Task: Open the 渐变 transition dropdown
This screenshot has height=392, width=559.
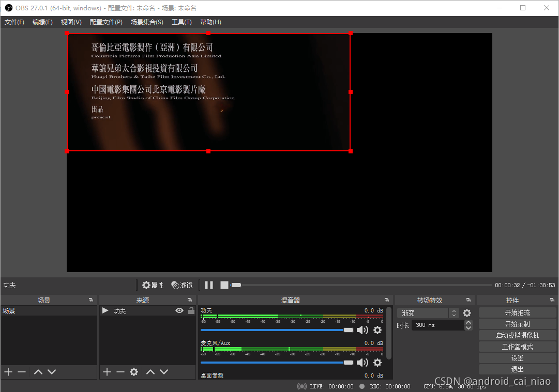Action: (428, 313)
